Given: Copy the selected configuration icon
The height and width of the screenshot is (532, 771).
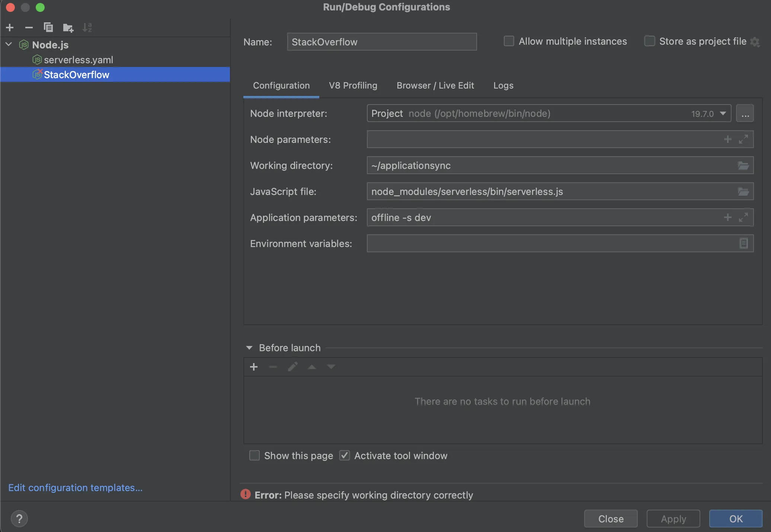Looking at the screenshot, I should click(x=48, y=28).
